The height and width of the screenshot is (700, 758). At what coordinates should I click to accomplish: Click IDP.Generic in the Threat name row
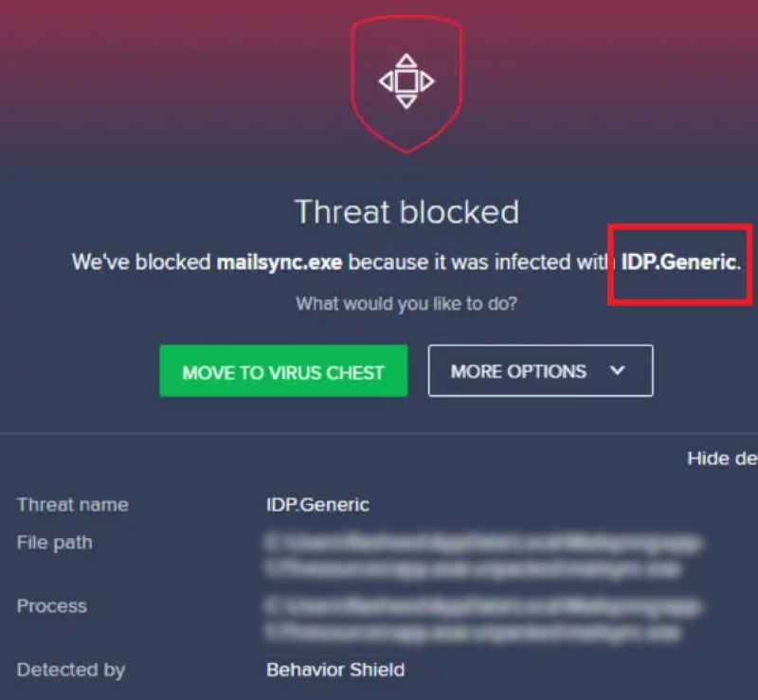pyautogui.click(x=316, y=505)
